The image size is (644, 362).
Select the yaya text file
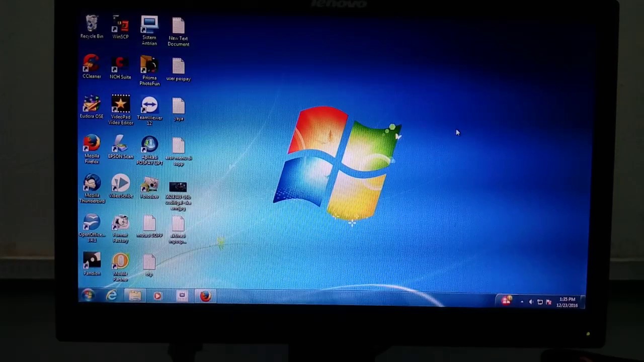(178, 109)
